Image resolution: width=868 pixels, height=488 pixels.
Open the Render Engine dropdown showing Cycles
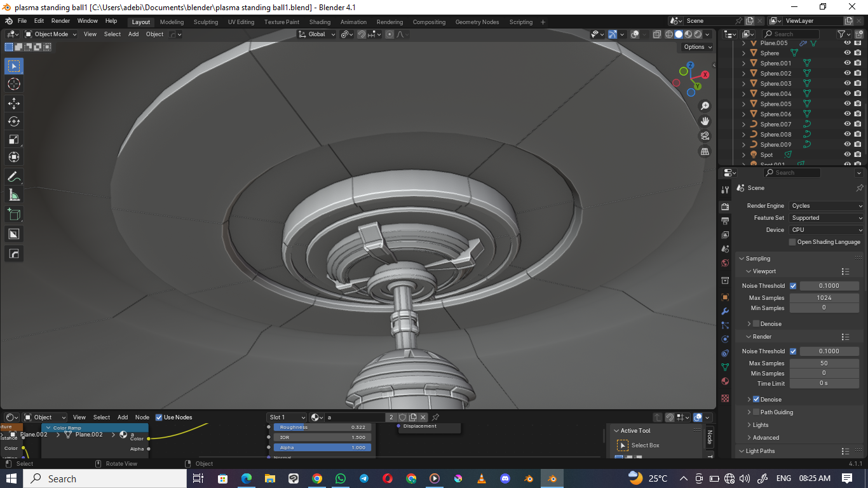click(x=827, y=206)
